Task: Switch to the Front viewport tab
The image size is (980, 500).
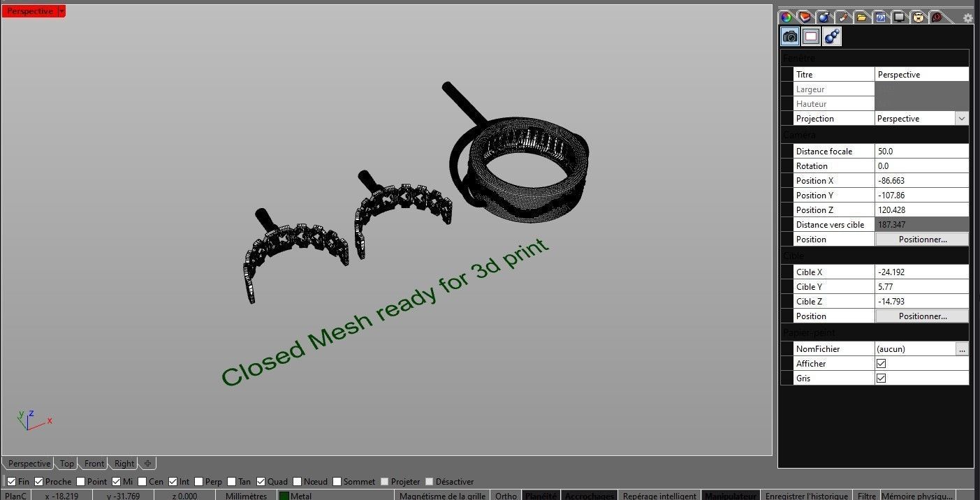Action: point(94,464)
